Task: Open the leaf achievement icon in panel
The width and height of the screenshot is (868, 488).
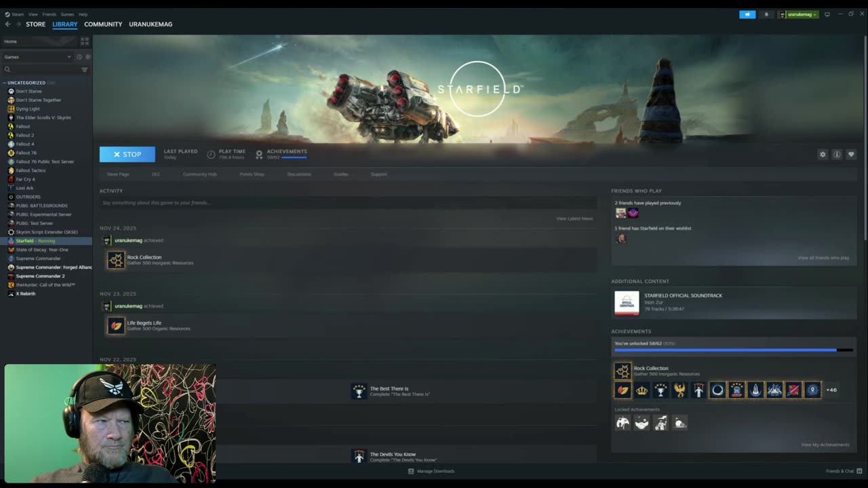Action: coord(623,390)
